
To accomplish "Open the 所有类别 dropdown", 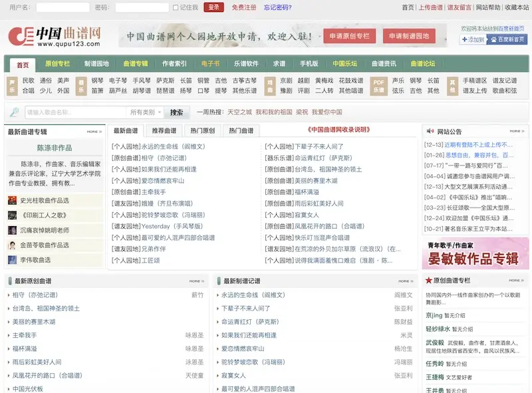I will coord(145,112).
